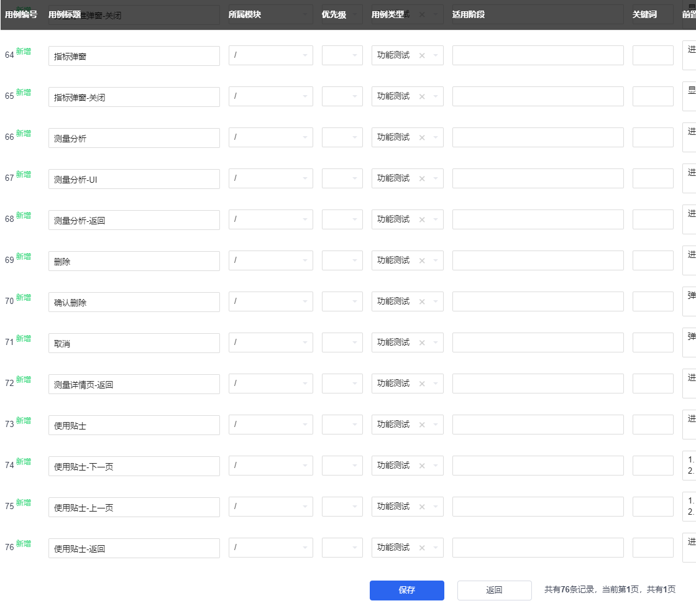Click the 关键词 column header
Image resolution: width=696 pixels, height=616 pixels.
644,15
